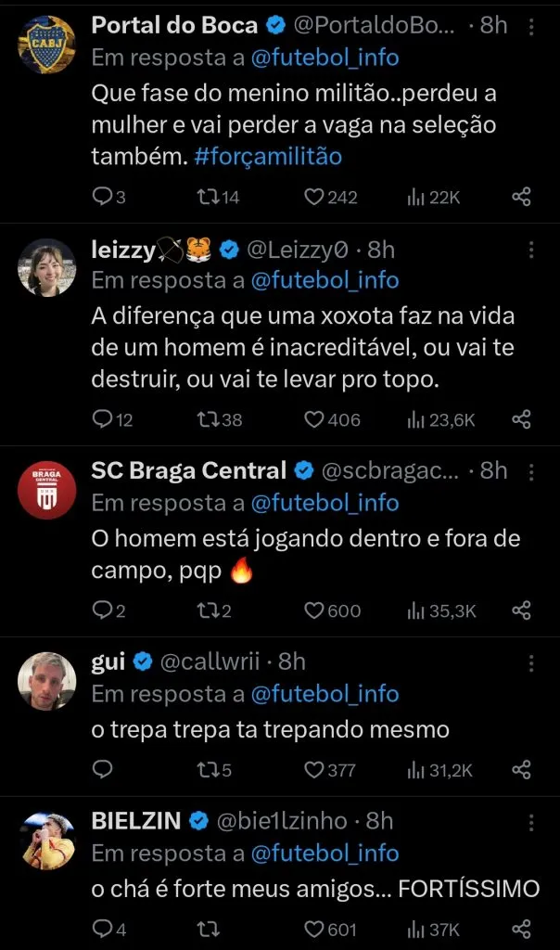
Task: Expand the three-dot menu on gui's tweet
Action: pyautogui.click(x=531, y=662)
